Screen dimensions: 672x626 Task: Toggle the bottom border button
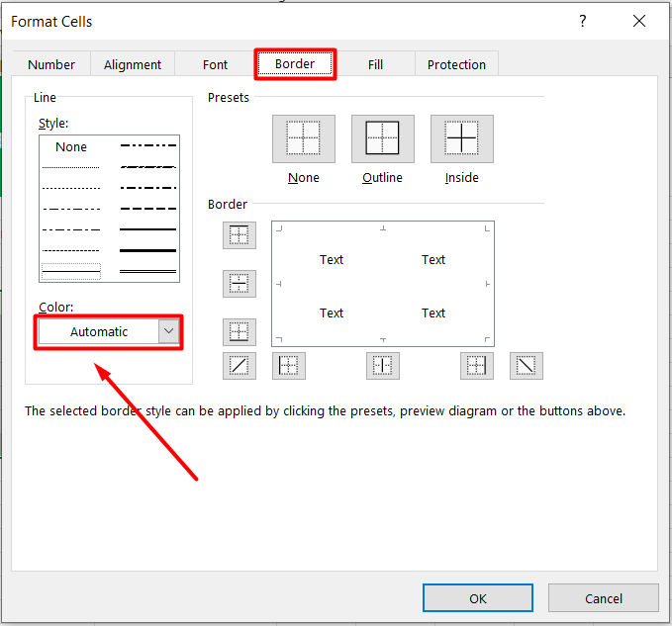(x=240, y=332)
